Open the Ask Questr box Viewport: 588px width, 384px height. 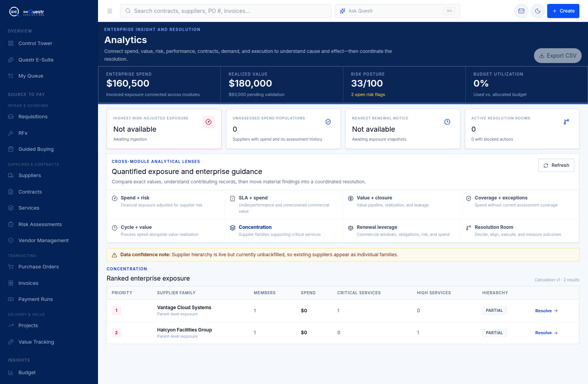tap(397, 11)
